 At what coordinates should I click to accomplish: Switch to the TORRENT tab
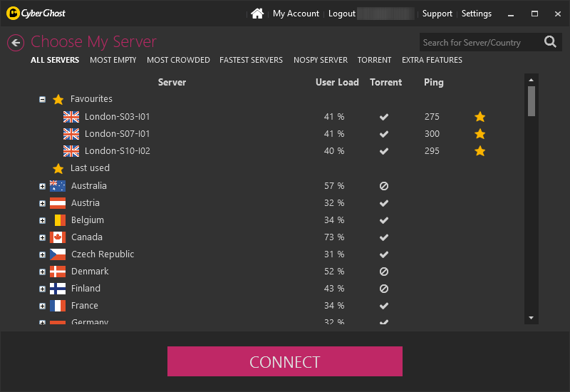(x=375, y=60)
